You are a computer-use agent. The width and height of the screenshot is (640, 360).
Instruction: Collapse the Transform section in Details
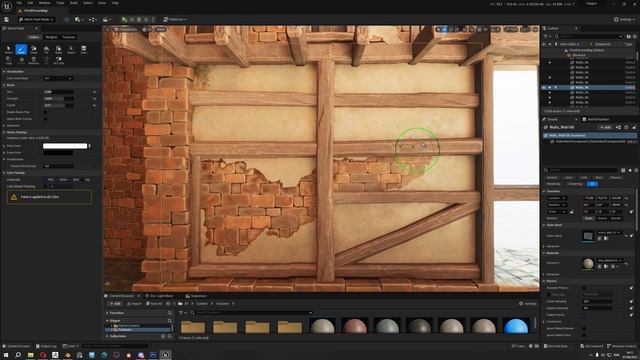coord(544,191)
